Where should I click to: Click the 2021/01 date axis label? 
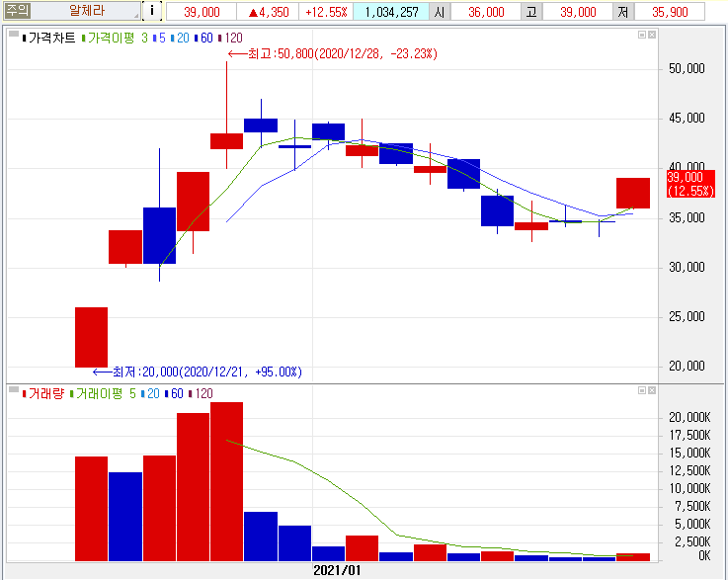(x=337, y=571)
